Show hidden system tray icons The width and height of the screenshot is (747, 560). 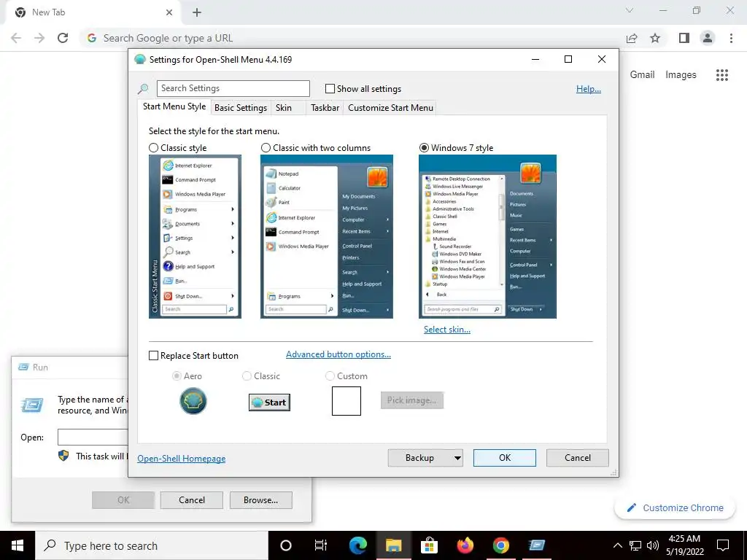617,545
